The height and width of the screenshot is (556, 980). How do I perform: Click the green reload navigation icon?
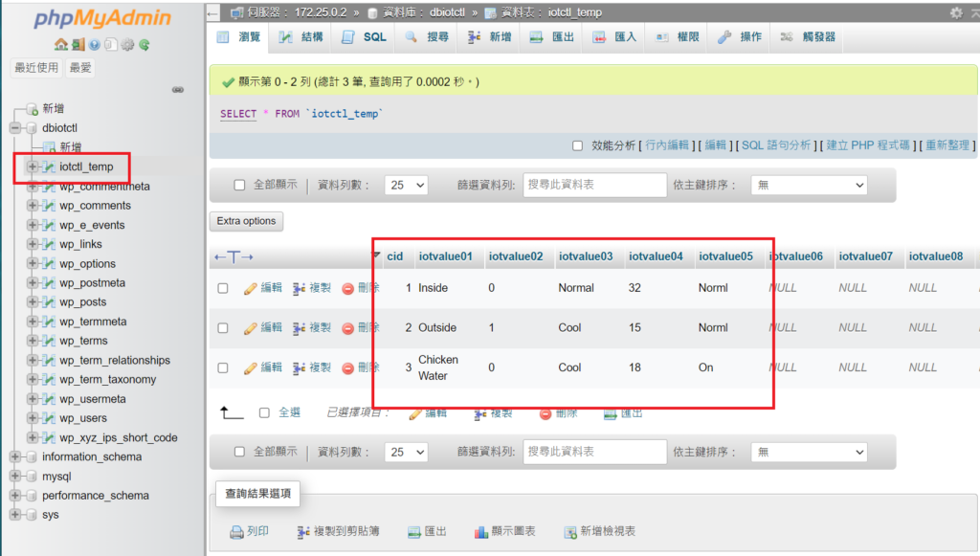144,44
